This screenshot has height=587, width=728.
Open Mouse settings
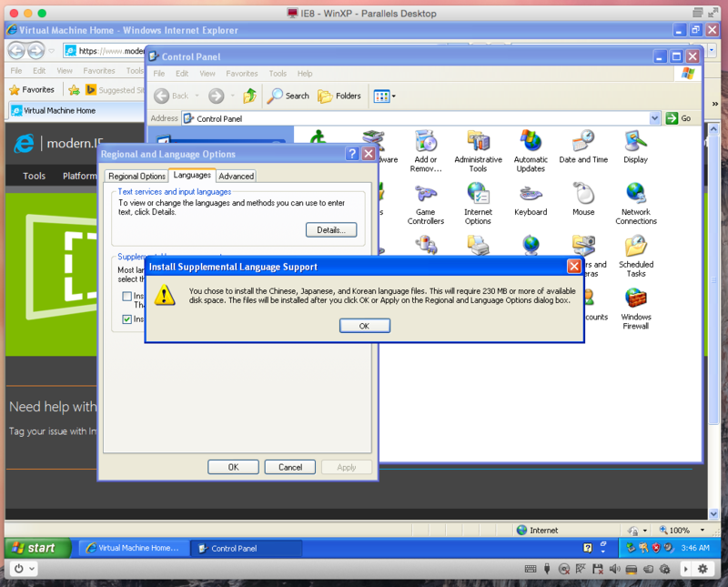point(582,196)
